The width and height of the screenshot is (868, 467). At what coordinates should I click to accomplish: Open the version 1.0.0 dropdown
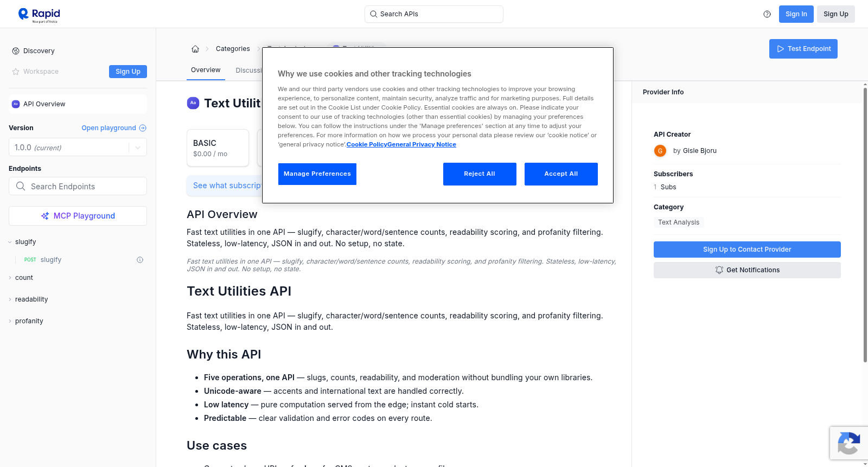click(78, 147)
